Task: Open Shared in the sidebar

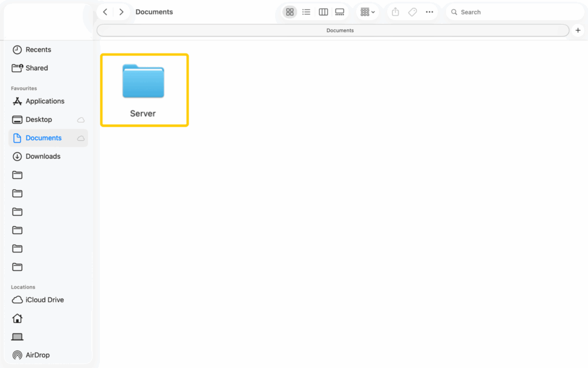Action: (x=48, y=68)
